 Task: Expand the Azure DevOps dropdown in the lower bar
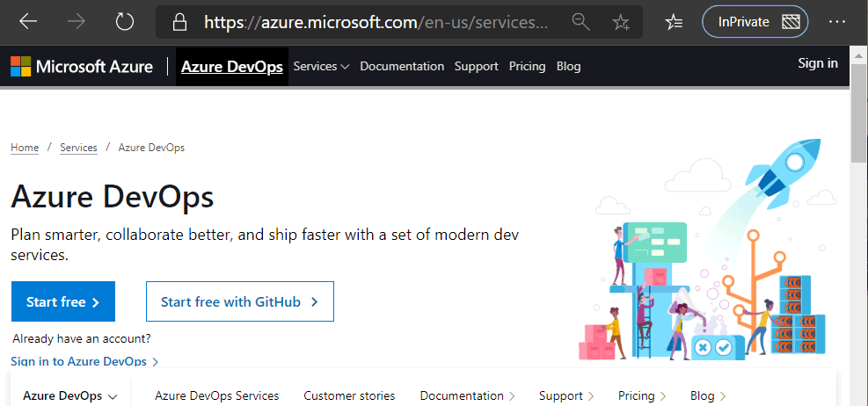[70, 396]
